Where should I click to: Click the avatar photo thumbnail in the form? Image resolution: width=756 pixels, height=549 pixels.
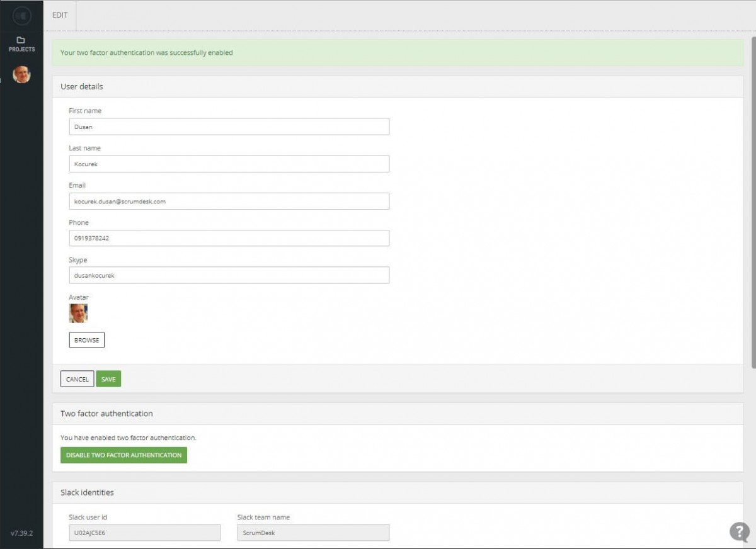(x=78, y=314)
